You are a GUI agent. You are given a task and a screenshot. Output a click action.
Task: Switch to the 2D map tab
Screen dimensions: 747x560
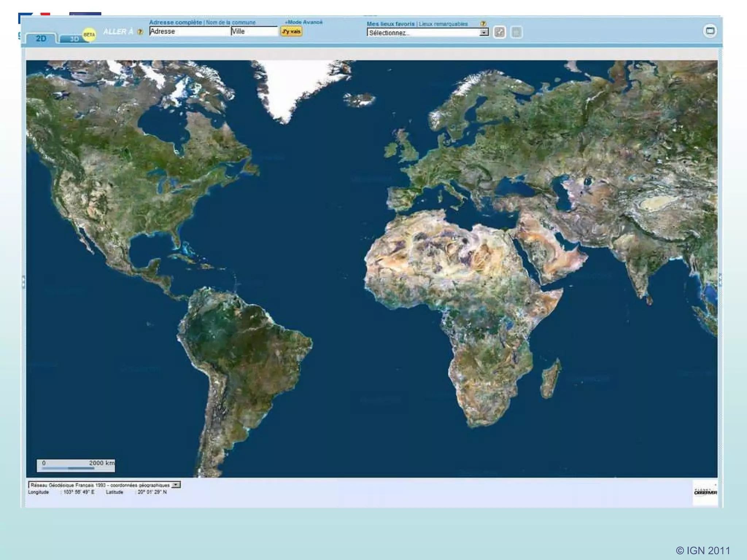(41, 39)
